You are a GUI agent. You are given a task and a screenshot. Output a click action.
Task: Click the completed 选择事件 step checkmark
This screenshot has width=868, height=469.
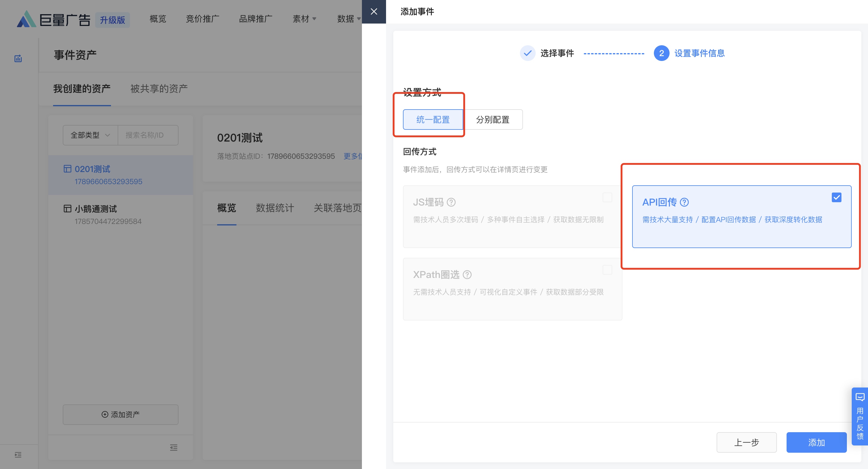click(x=527, y=53)
